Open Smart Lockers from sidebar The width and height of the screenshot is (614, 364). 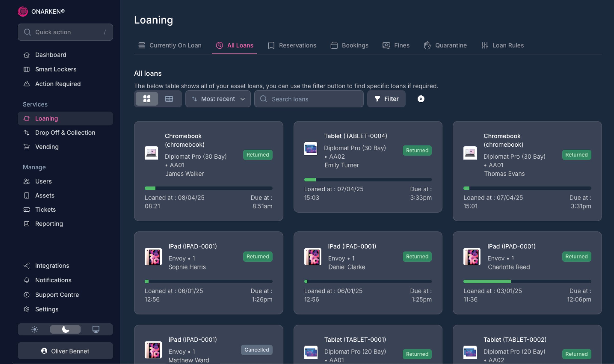(x=56, y=69)
